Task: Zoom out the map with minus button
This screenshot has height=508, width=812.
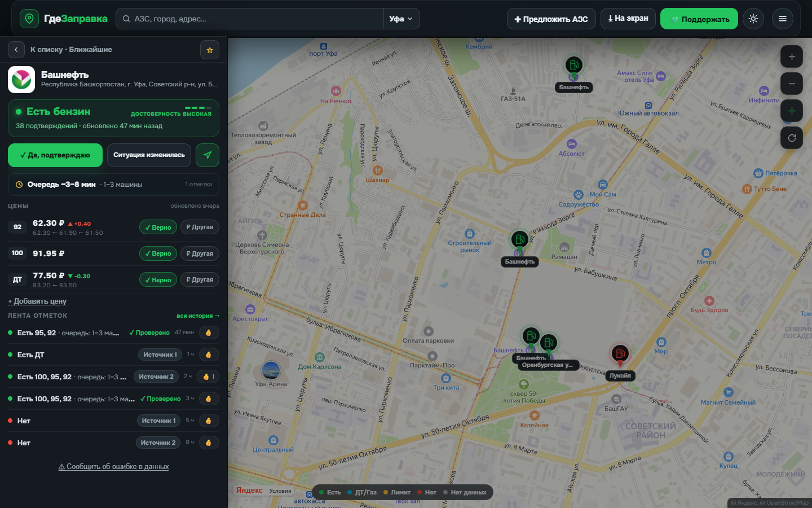Action: click(792, 84)
